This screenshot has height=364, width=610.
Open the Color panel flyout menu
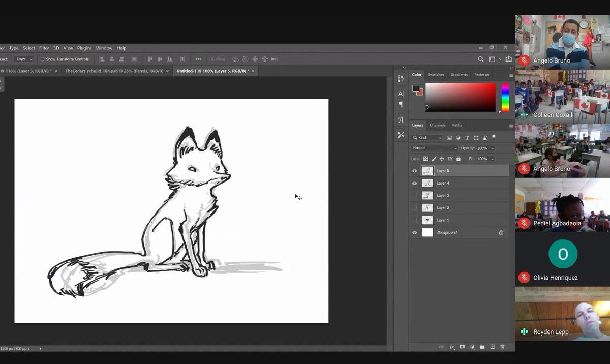tap(511, 75)
